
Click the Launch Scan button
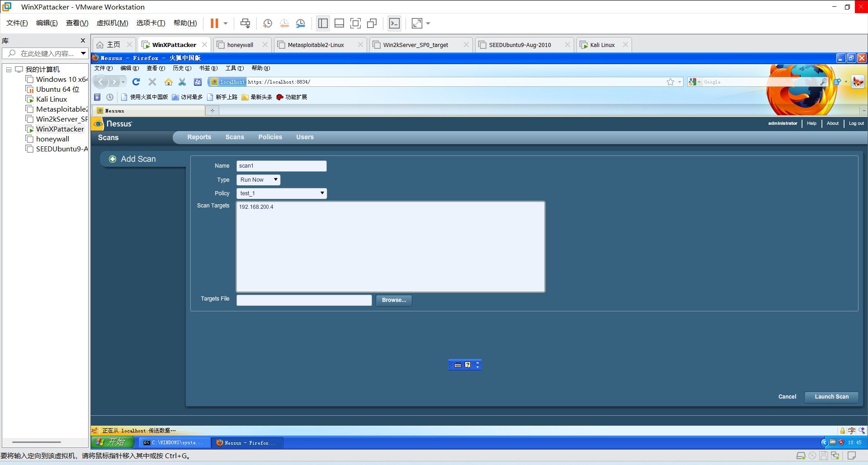831,397
